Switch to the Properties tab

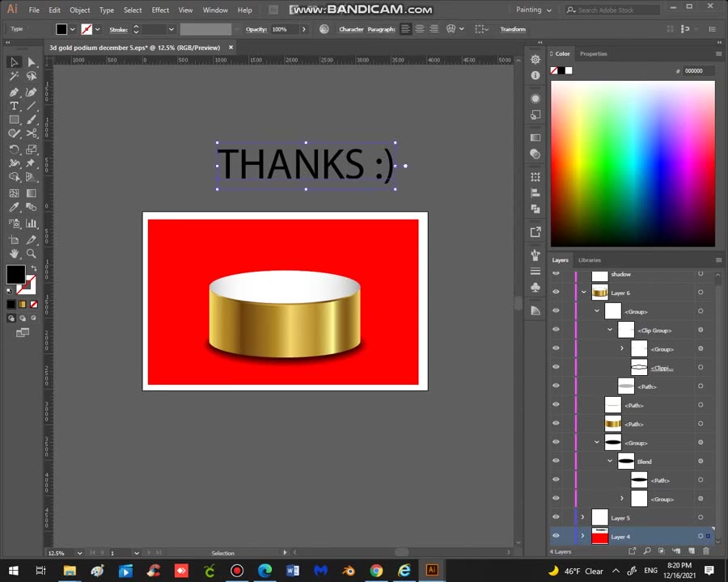click(x=593, y=54)
